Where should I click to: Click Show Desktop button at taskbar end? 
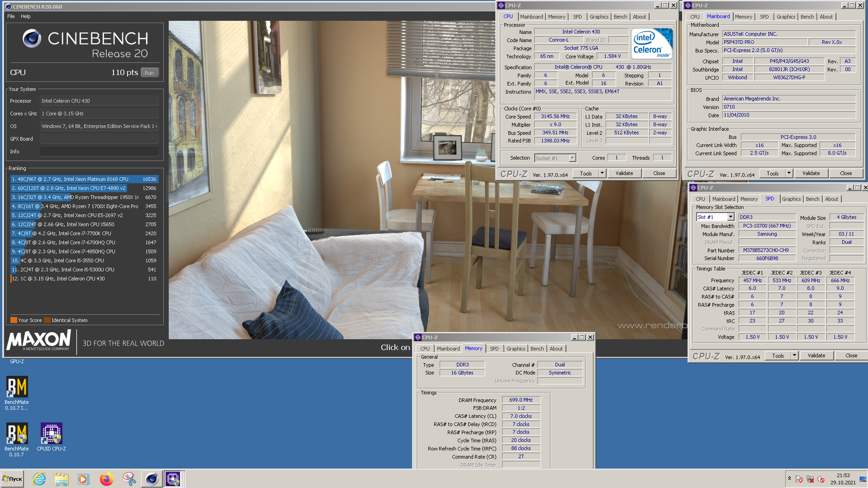(863, 479)
